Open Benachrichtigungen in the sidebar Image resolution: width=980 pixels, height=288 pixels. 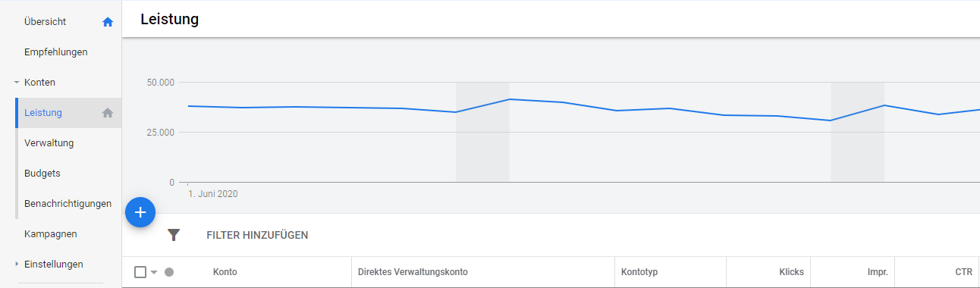pos(68,204)
